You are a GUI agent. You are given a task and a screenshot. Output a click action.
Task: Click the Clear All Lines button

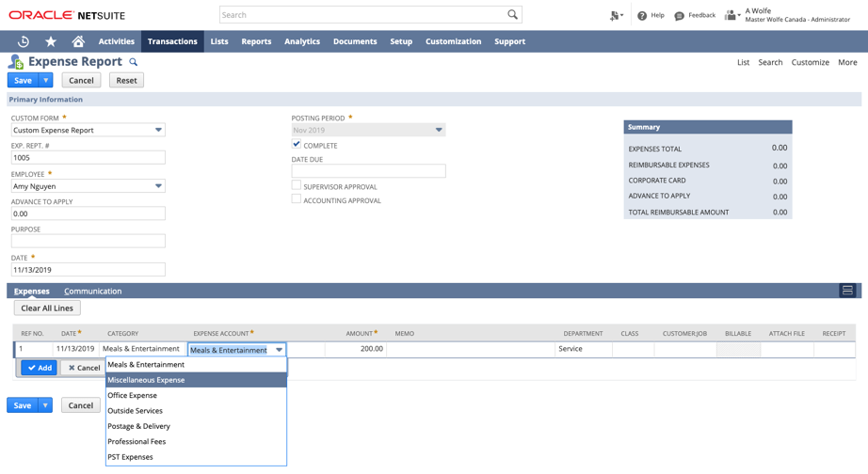pyautogui.click(x=47, y=308)
